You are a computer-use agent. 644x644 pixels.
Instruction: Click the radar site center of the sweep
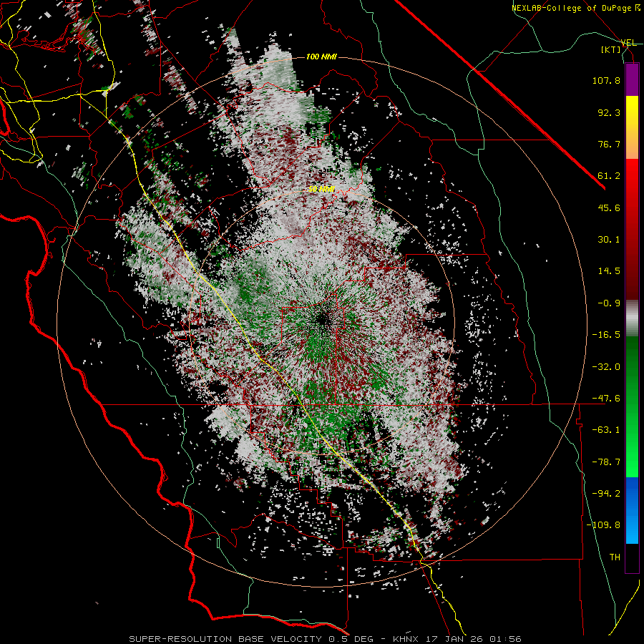(323, 320)
